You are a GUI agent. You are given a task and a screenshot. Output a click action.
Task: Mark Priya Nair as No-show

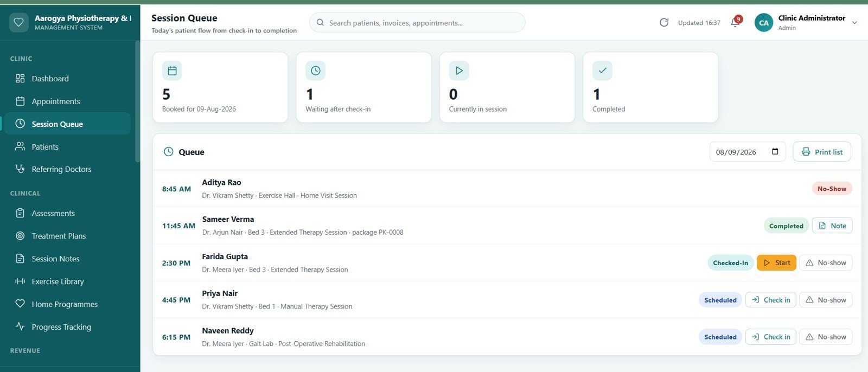pos(826,300)
